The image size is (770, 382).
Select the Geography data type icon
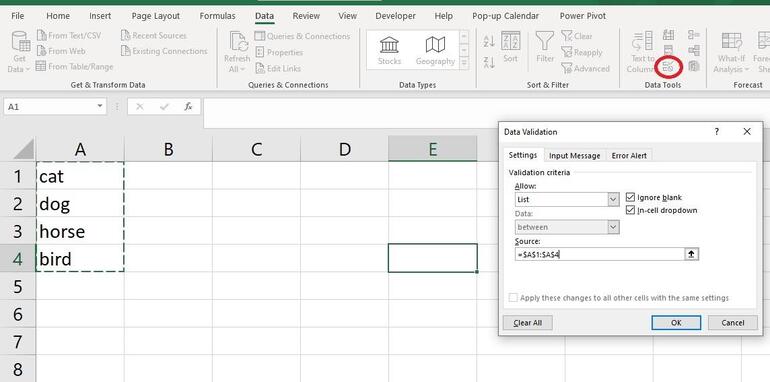pyautogui.click(x=435, y=45)
